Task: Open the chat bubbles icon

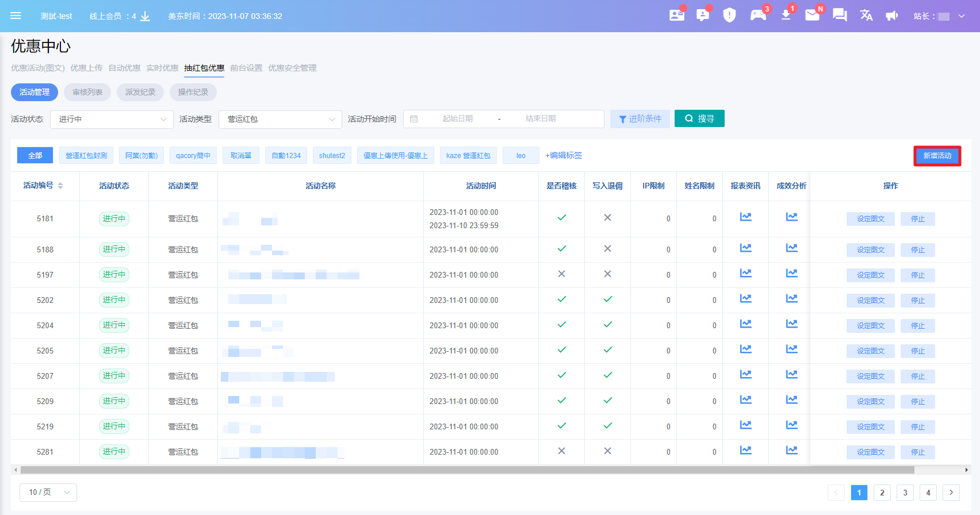Action: click(x=840, y=16)
